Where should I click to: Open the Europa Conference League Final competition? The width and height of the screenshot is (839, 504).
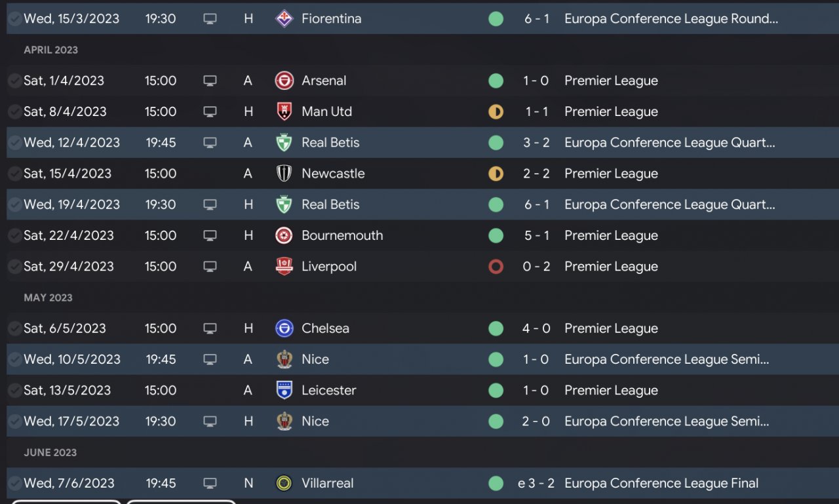click(661, 484)
